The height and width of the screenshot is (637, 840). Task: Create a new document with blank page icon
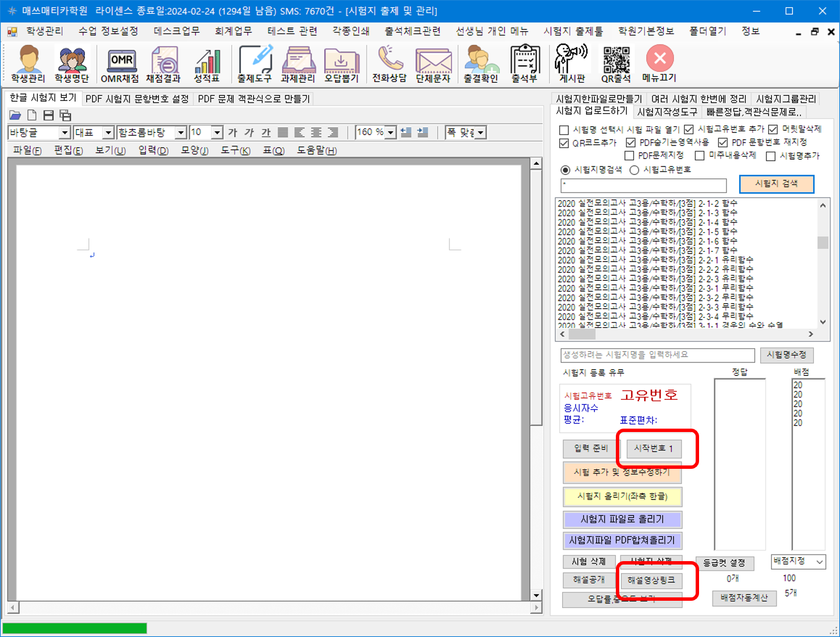[32, 116]
